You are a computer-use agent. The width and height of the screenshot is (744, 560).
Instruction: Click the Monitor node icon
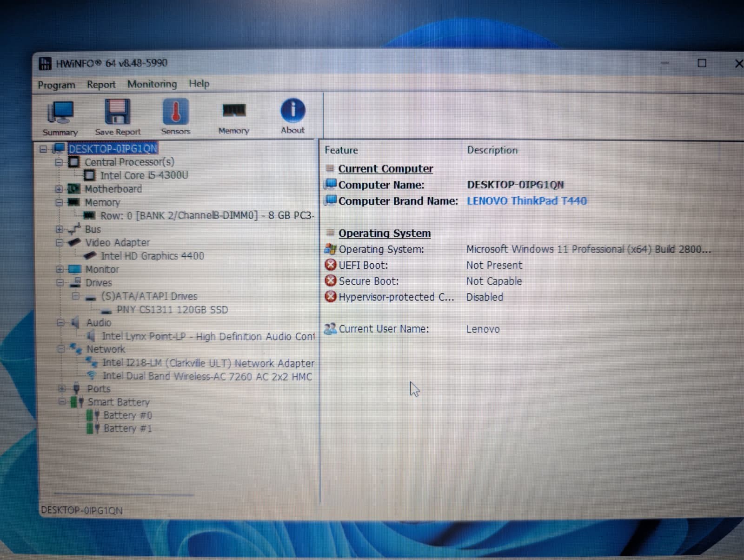75,269
